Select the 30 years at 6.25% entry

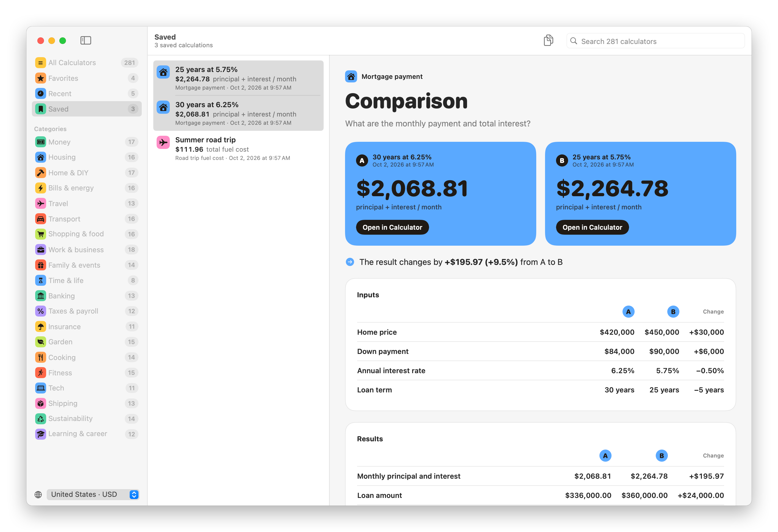[238, 113]
